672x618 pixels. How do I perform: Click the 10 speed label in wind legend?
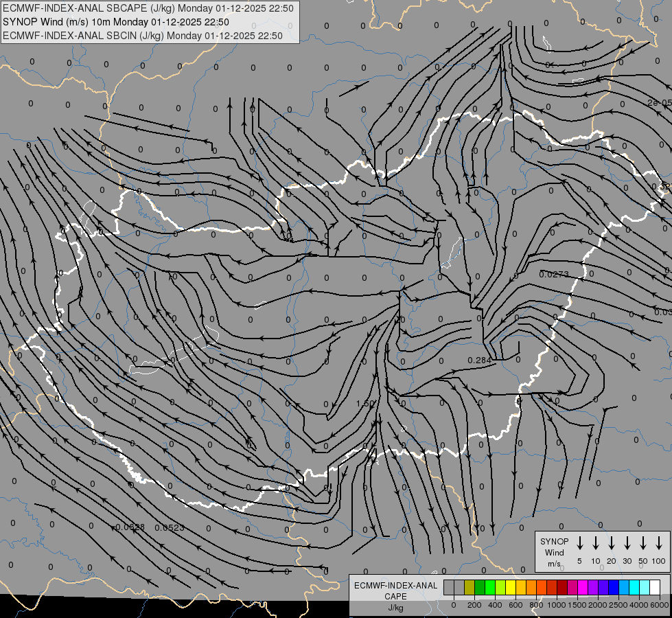coord(595,561)
